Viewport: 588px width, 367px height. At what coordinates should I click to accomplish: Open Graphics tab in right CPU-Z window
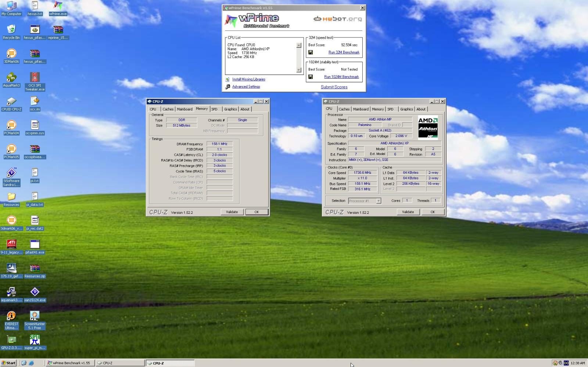click(x=406, y=109)
